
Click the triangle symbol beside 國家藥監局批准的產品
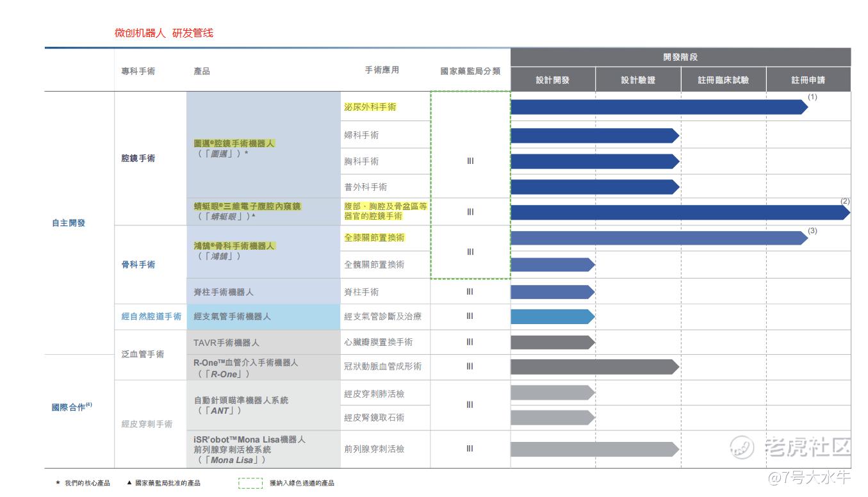pos(129,483)
